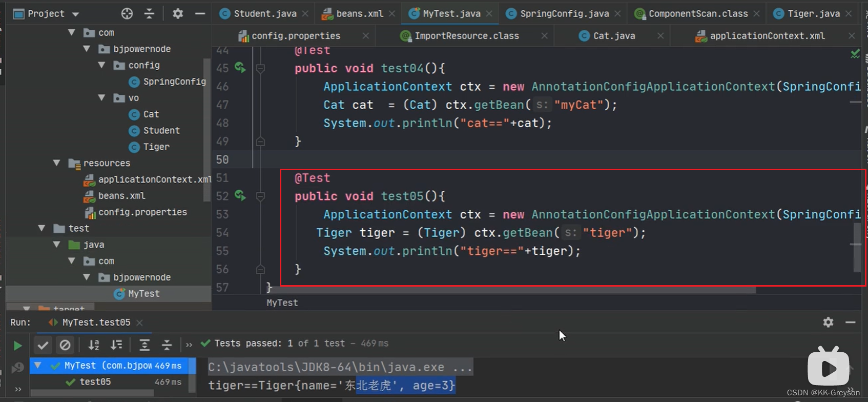The image size is (868, 402).
Task: Hide the Project panel
Action: pos(200,14)
